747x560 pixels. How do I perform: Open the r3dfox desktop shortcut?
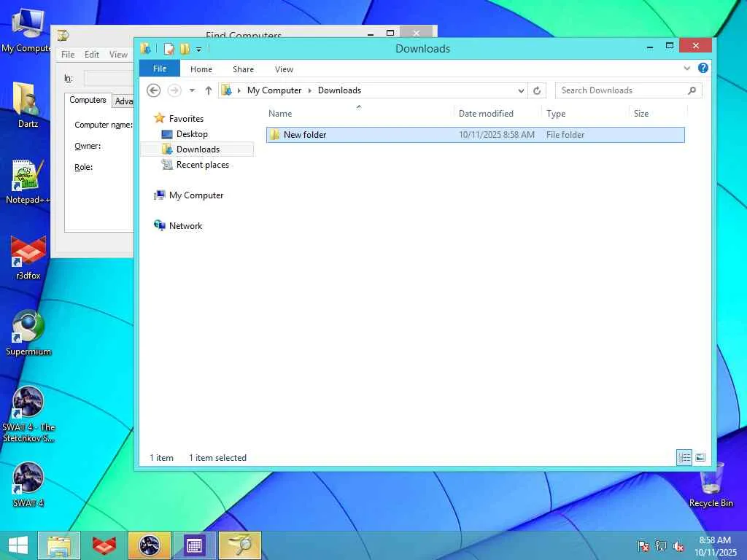point(28,257)
